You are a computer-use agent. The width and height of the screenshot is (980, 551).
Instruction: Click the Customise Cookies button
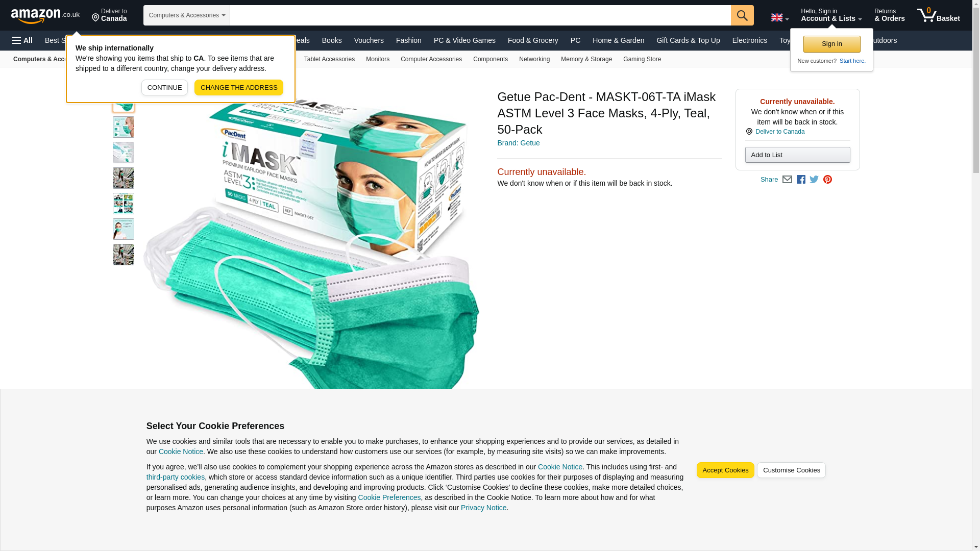791,470
